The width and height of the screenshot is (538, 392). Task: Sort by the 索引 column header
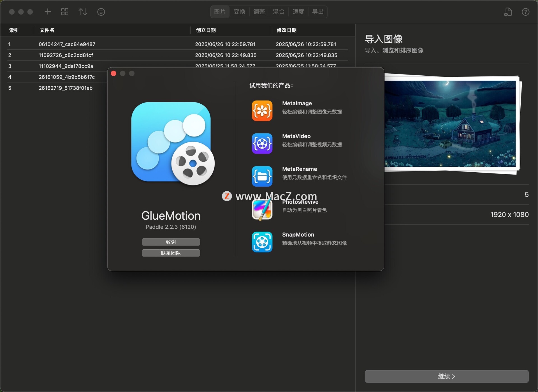(x=14, y=30)
